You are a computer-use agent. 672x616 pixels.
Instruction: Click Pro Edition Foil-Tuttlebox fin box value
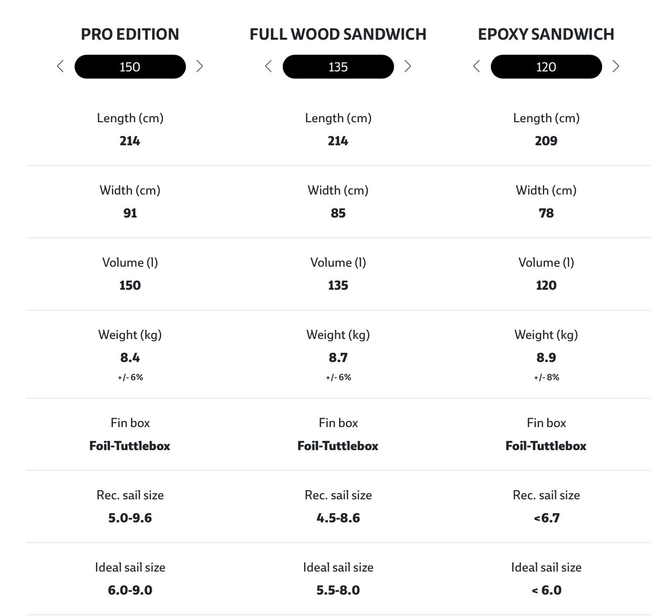[x=130, y=446]
